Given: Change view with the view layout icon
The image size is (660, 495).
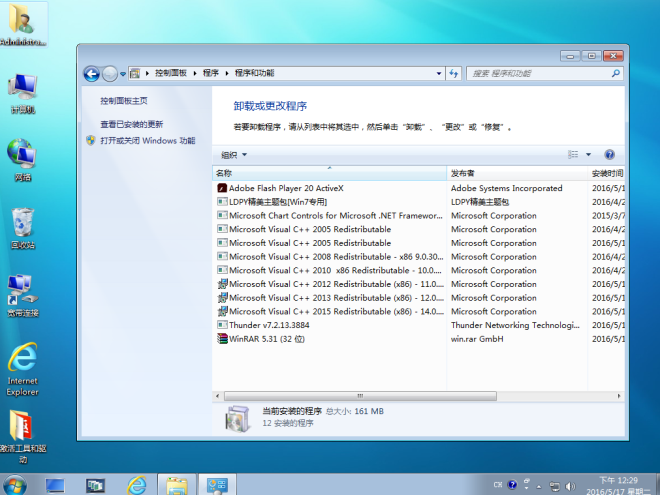Looking at the screenshot, I should click(x=573, y=154).
